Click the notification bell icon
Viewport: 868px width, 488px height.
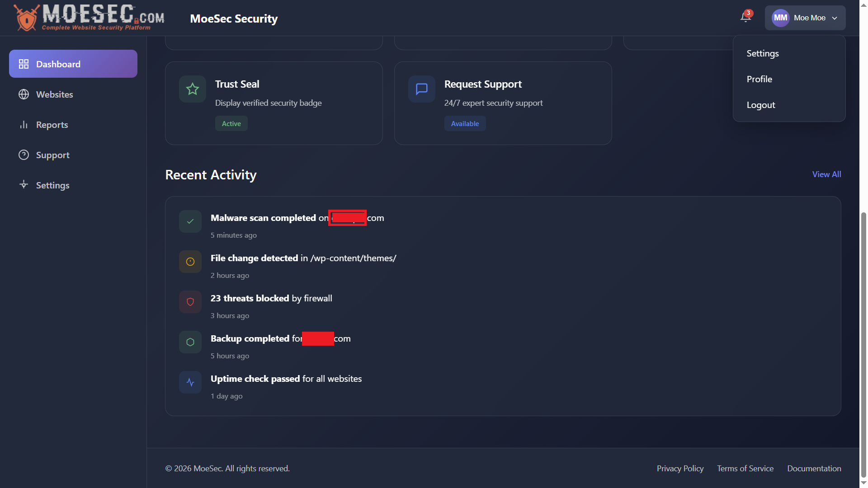(x=745, y=17)
